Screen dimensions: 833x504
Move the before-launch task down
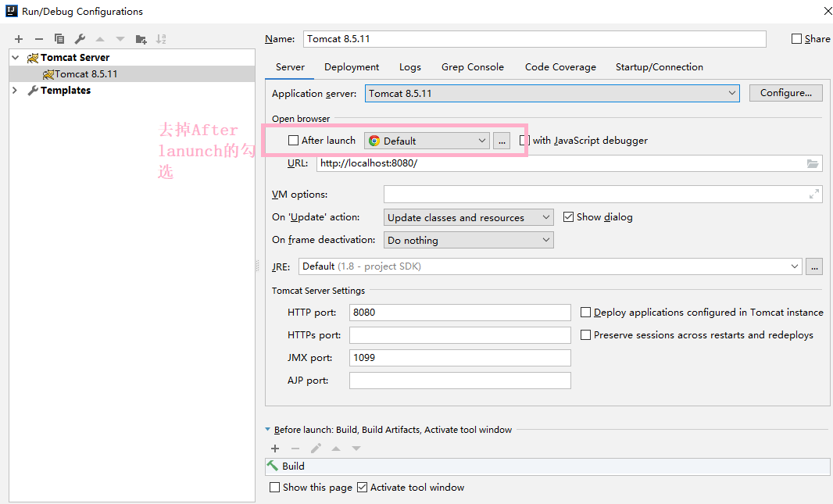click(356, 449)
